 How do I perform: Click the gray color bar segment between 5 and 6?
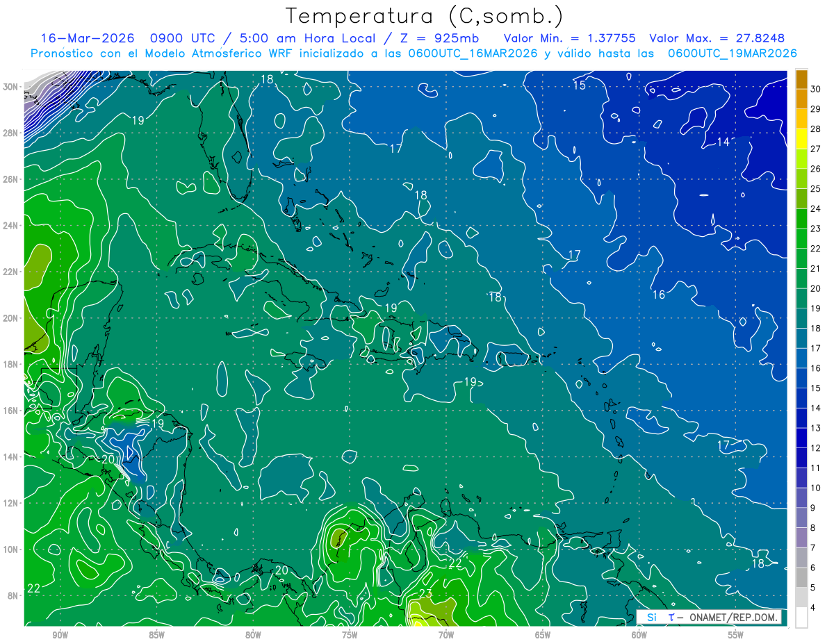click(801, 577)
